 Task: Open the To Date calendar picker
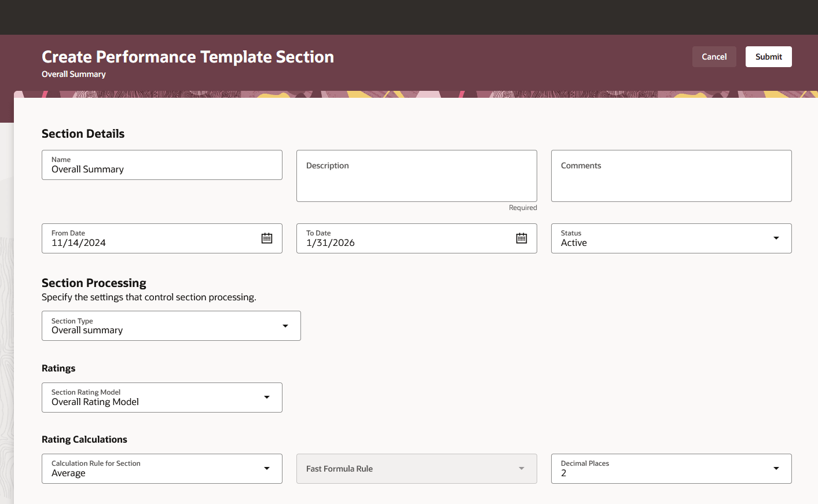(x=522, y=238)
